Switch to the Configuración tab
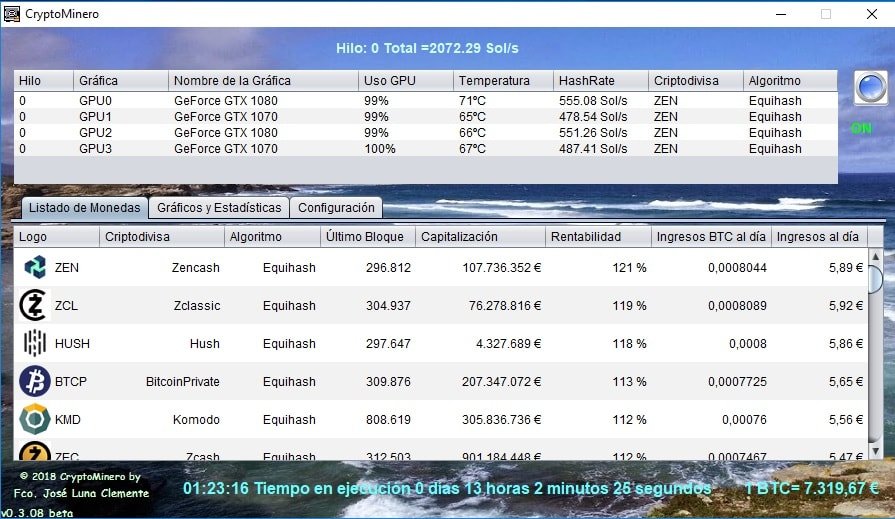Image resolution: width=895 pixels, height=519 pixels. pyautogui.click(x=336, y=208)
